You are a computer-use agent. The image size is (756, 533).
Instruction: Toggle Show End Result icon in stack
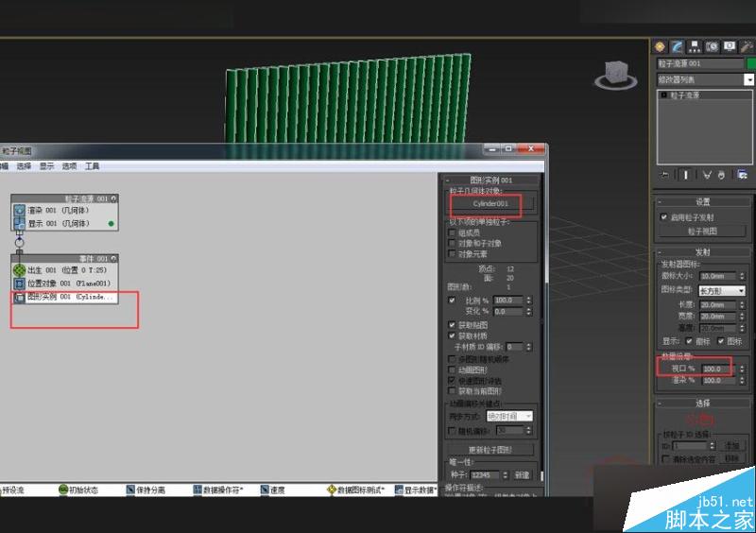[x=686, y=175]
